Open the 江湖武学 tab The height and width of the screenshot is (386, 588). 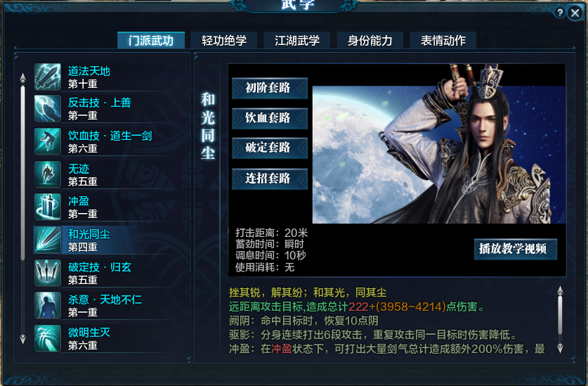point(297,40)
